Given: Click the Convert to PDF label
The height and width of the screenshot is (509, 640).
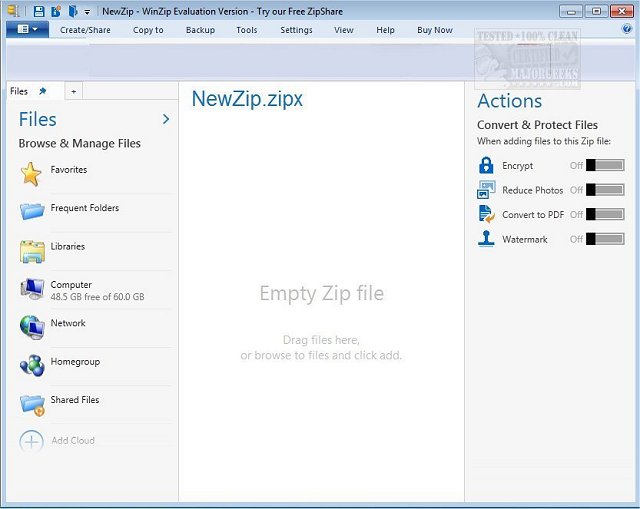Looking at the screenshot, I should [533, 215].
